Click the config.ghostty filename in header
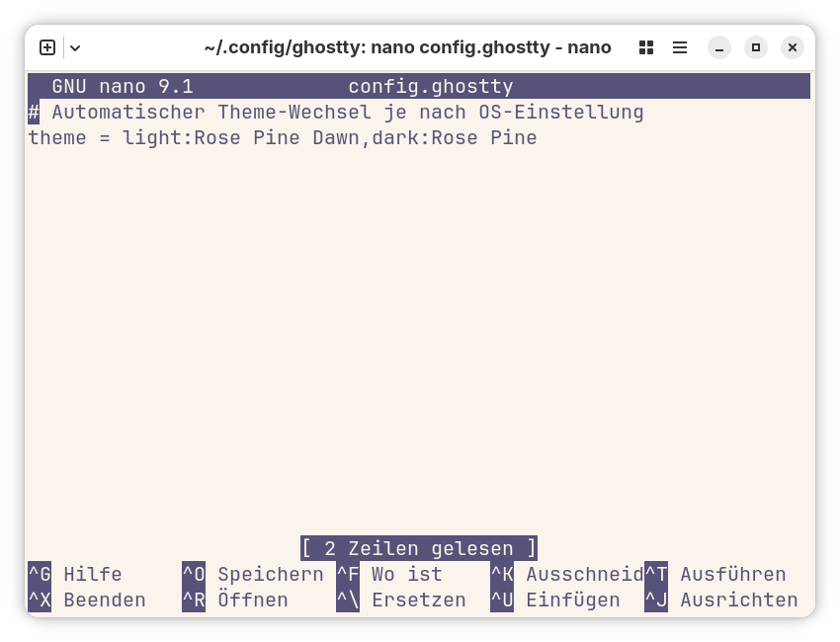The height and width of the screenshot is (642, 840). point(431,86)
